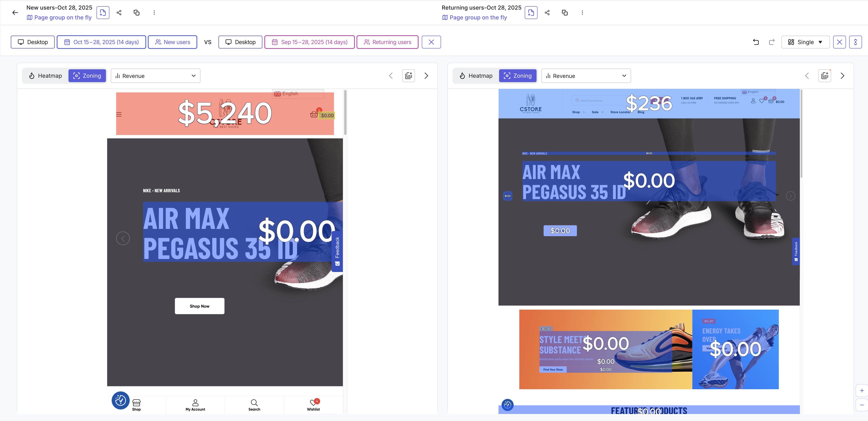Open the right Revenue metric dropdown

[586, 76]
